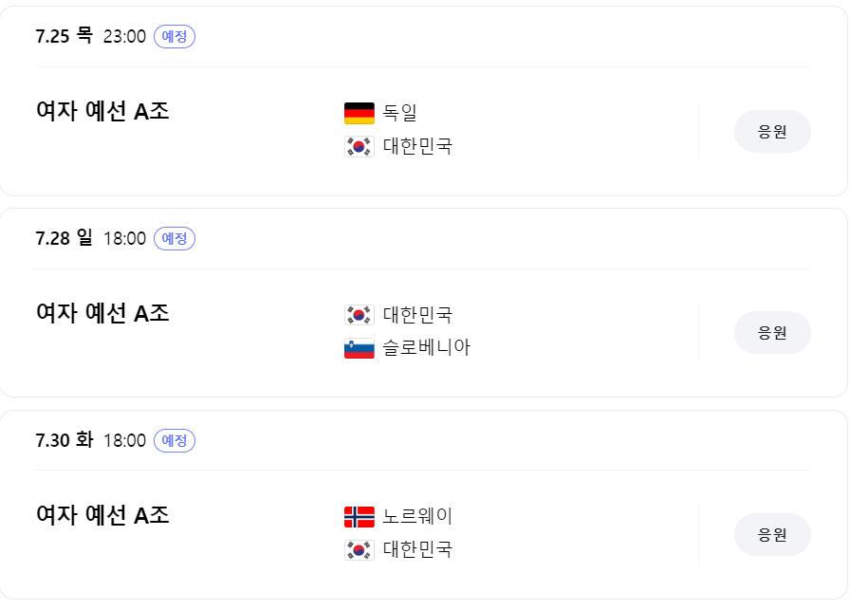This screenshot has width=868, height=610.
Task: Click the Norway flag icon
Action: (359, 516)
